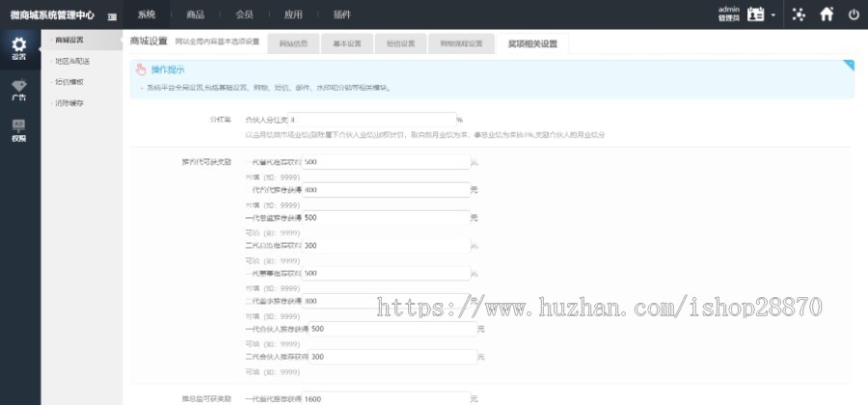Click the admin 管理员 username text

[729, 13]
